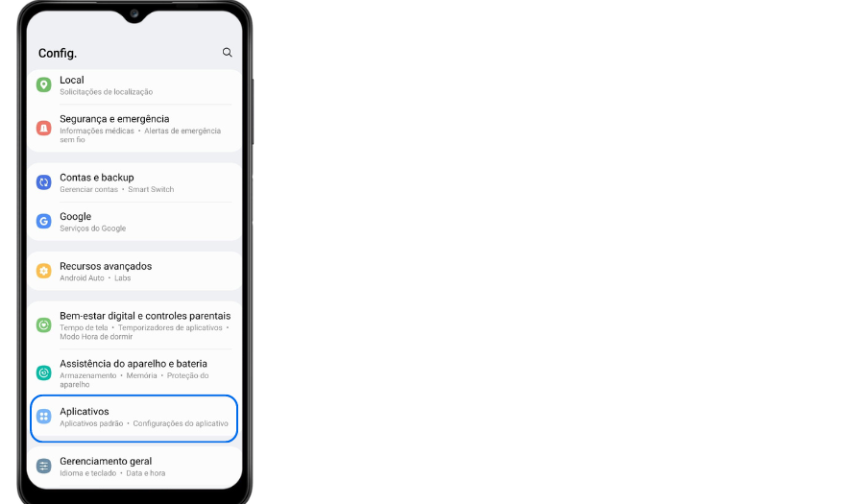Tap the search magnifier icon
Viewport: 850px width, 504px height.
click(x=227, y=53)
